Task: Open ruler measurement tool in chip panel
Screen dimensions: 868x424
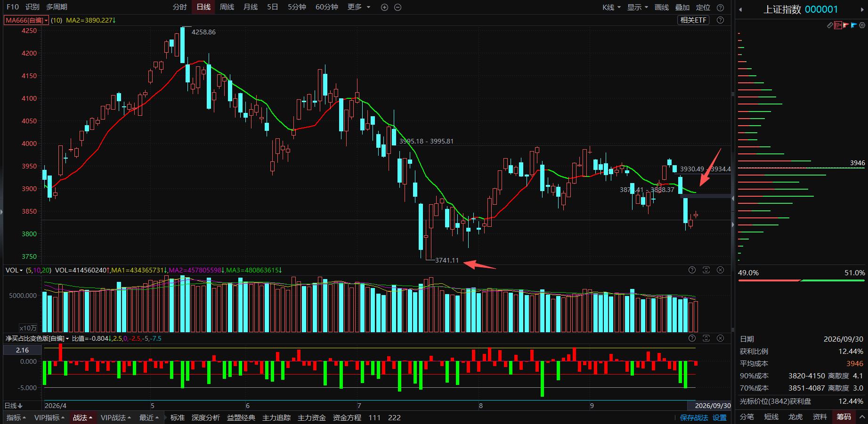Action: (830, 25)
